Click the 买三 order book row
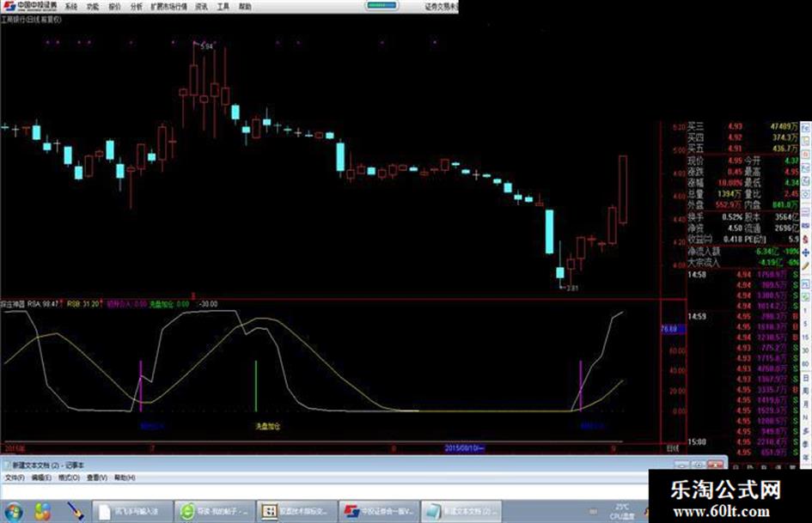Image resolution: width=812 pixels, height=523 pixels. [742, 126]
